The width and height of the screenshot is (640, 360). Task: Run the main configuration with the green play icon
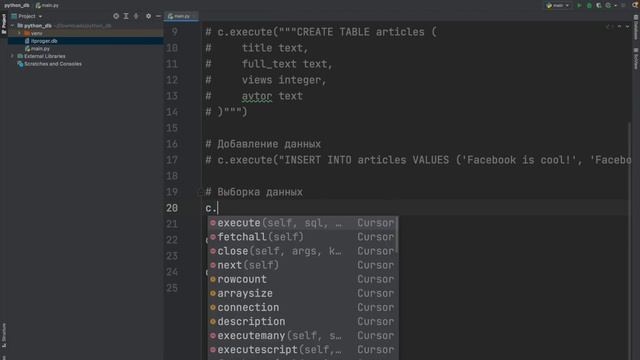point(579,5)
